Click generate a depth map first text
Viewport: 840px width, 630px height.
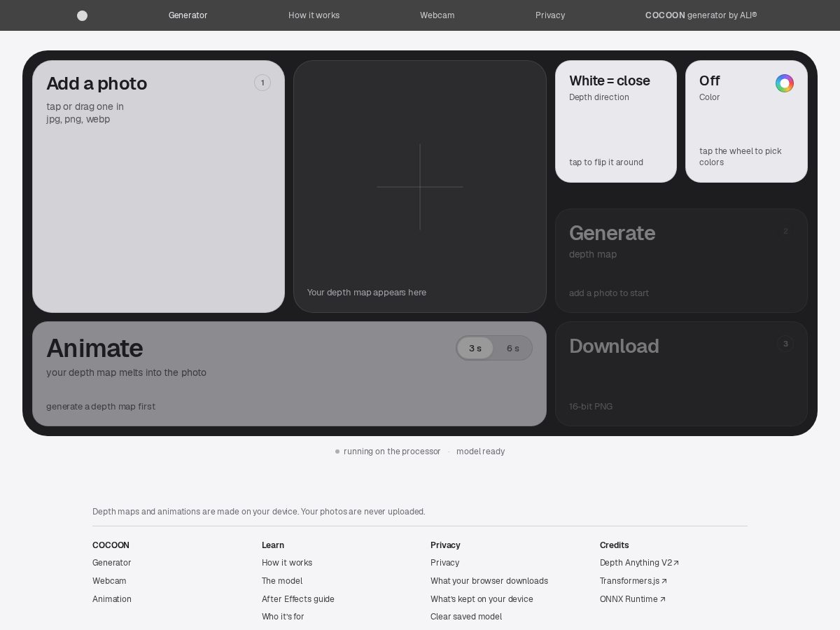pyautogui.click(x=101, y=407)
